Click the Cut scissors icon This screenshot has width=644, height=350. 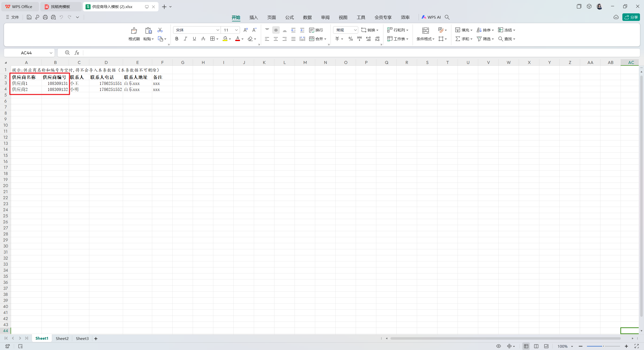[x=160, y=30]
